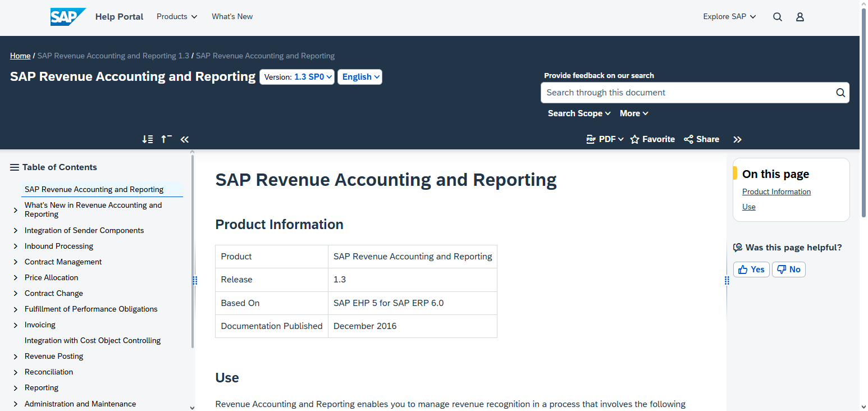Click Product Information on-this-page link
The width and height of the screenshot is (868, 411).
click(776, 191)
